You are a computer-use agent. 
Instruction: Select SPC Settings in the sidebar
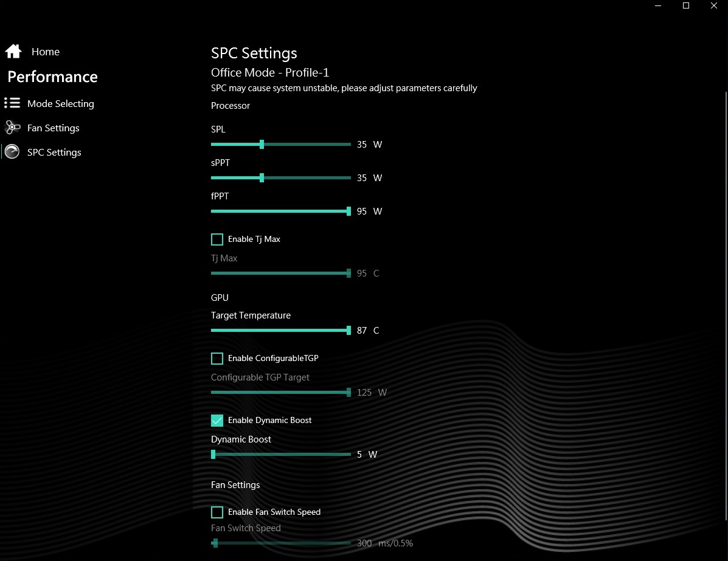tap(54, 153)
